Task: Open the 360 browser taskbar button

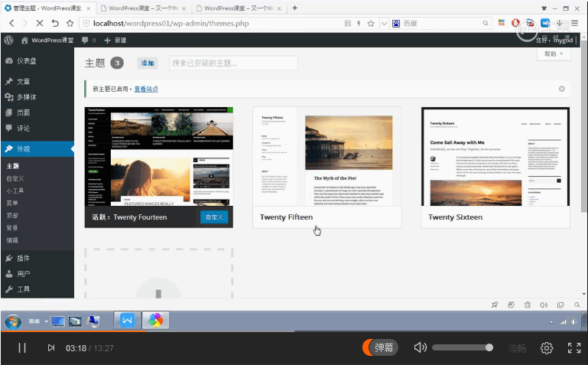Action: 127,321
